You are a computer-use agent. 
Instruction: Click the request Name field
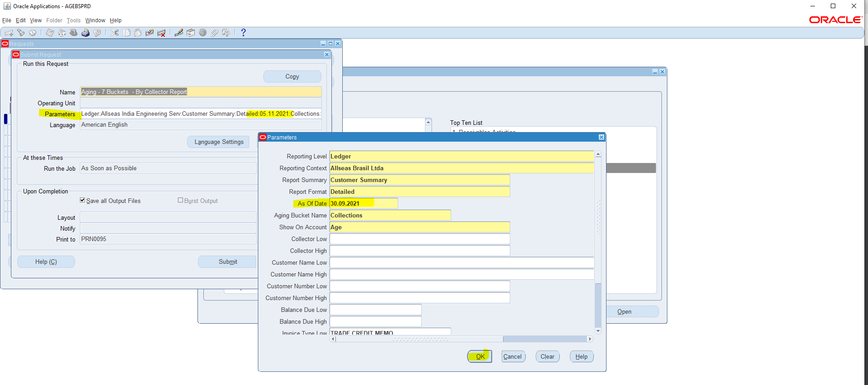tap(201, 92)
